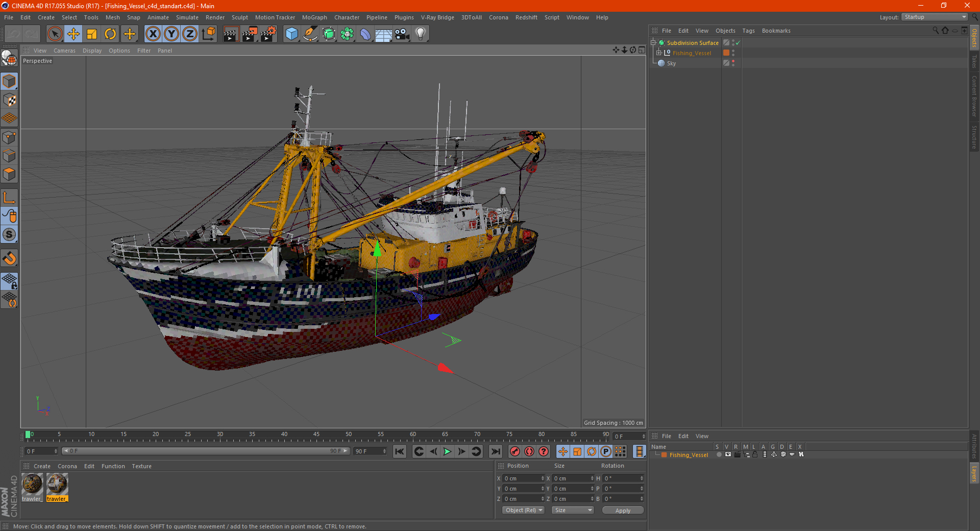Viewport: 980px width, 531px height.
Task: Switch to Polygons mode
Action: (x=9, y=174)
